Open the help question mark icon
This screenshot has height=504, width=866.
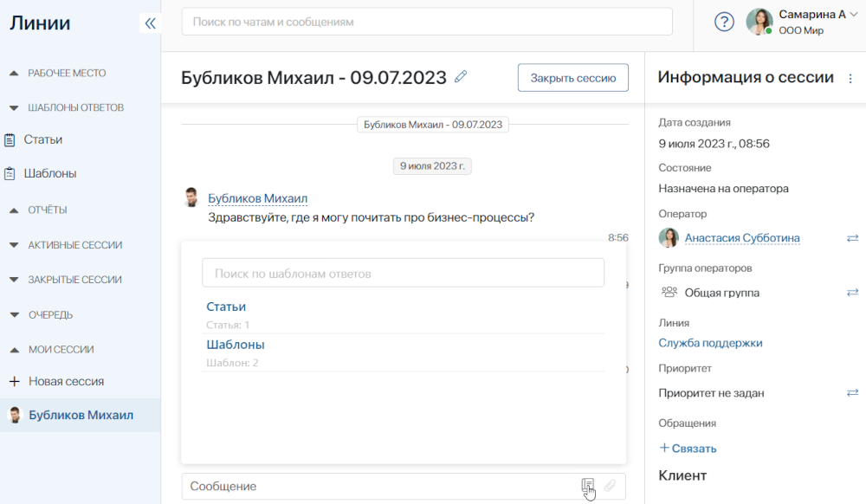tap(724, 23)
